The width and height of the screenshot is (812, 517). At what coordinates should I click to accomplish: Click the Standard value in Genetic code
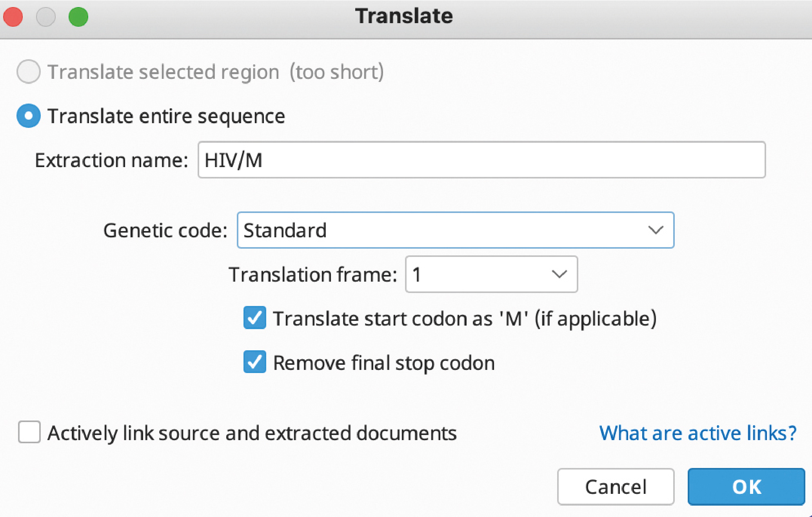[285, 230]
